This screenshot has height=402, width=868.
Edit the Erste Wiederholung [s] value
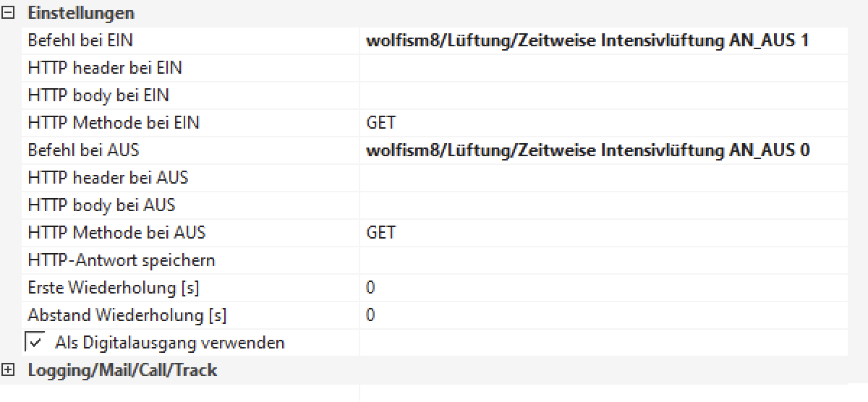[602, 288]
